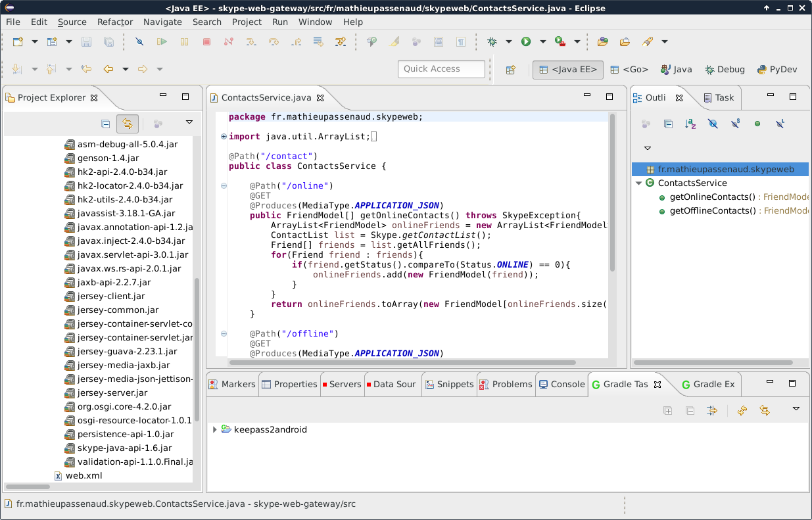
Task: Toggle Hide Non-Public Members in Outline
Action: [757, 124]
